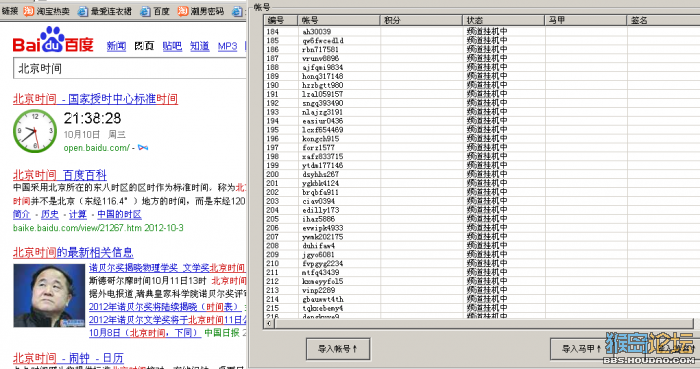Click the 潮男密码 bookmark

(200, 11)
